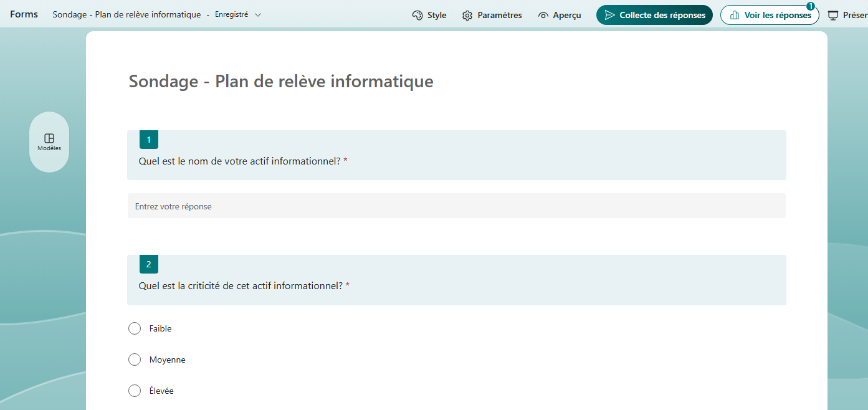This screenshot has height=410, width=868.
Task: Select the Faible radio option
Action: 135,328
